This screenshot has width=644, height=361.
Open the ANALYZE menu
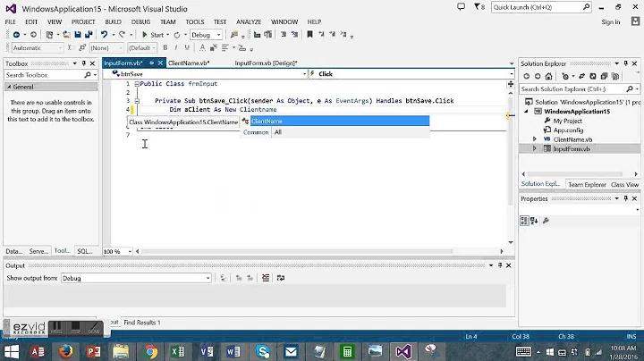249,21
